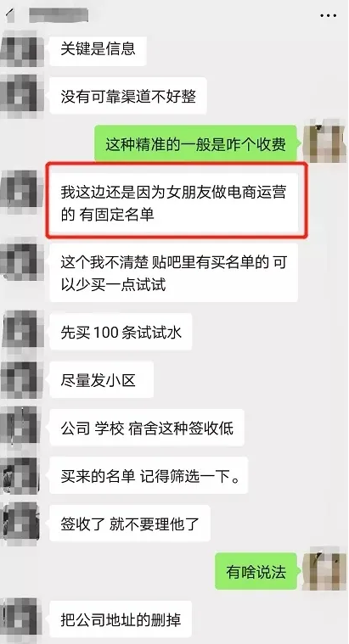This screenshot has height=644, width=349.
Task: Tap message '这个我不清楚 贴吧里有买名单的'
Action: (x=173, y=273)
